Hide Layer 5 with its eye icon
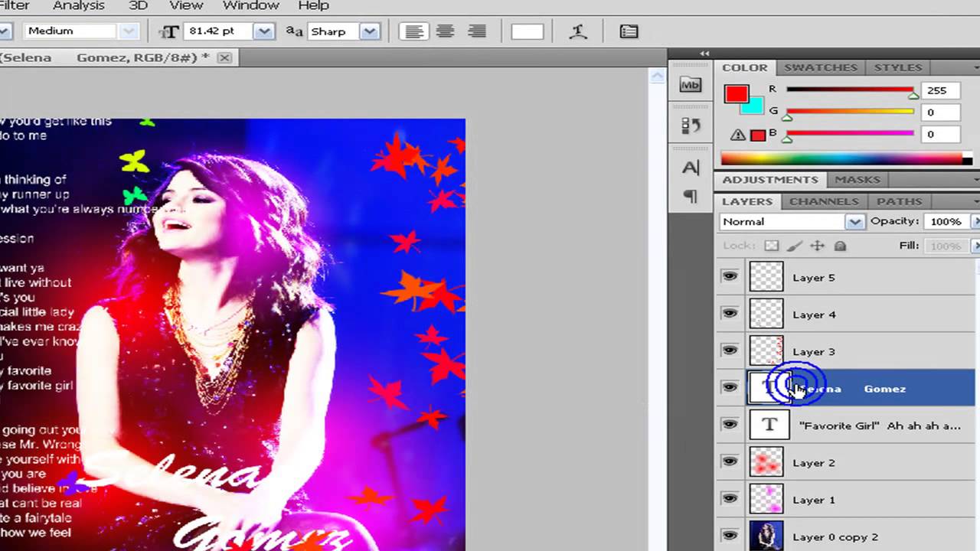The image size is (980, 551). point(730,276)
